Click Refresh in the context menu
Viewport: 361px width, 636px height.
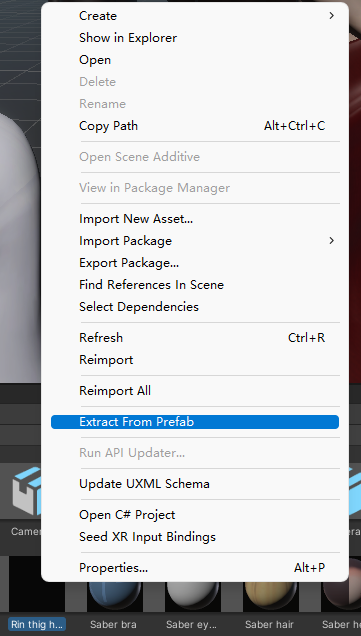[x=101, y=337]
